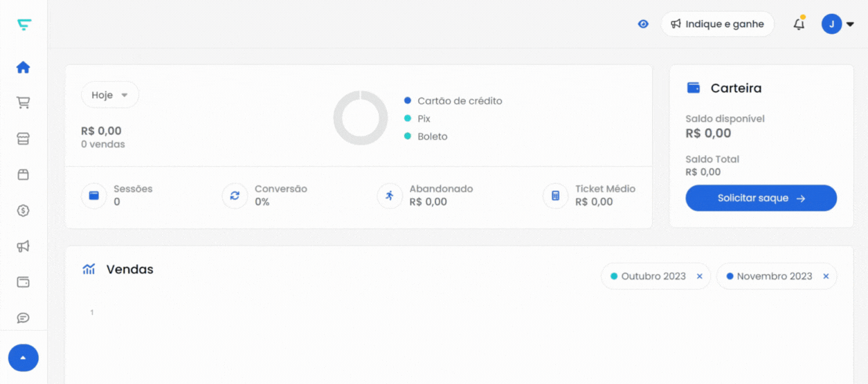This screenshot has height=384, width=868.
Task: Click the app logo at top-left
Action: pyautogui.click(x=24, y=24)
